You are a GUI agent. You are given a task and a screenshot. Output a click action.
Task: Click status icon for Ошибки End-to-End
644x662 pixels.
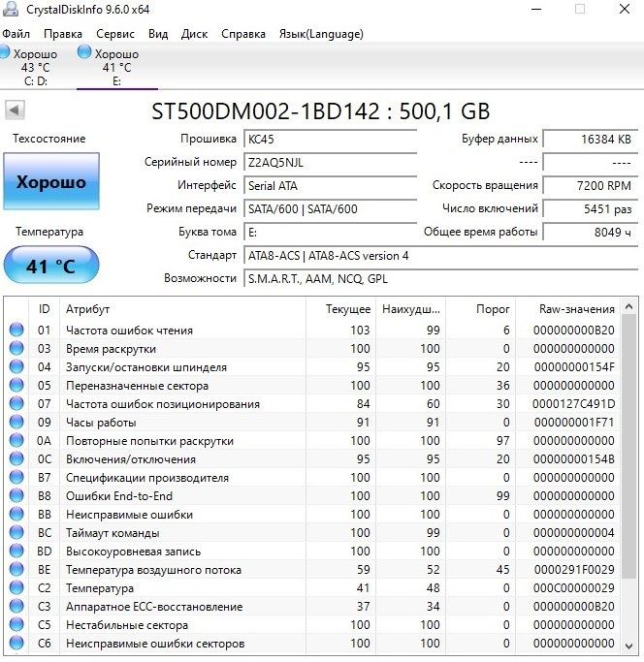[16, 495]
